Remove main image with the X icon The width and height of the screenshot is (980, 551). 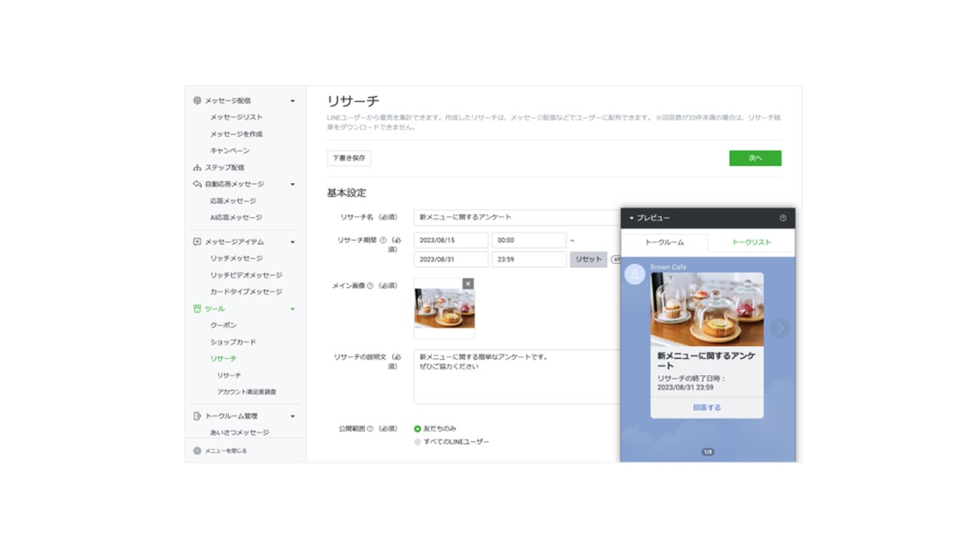(468, 284)
